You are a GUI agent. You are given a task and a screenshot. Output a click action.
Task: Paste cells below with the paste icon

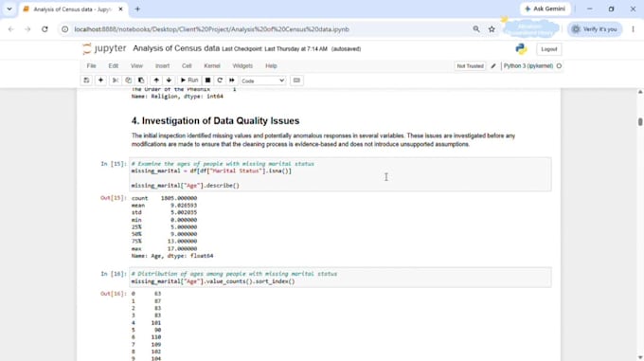(141, 81)
